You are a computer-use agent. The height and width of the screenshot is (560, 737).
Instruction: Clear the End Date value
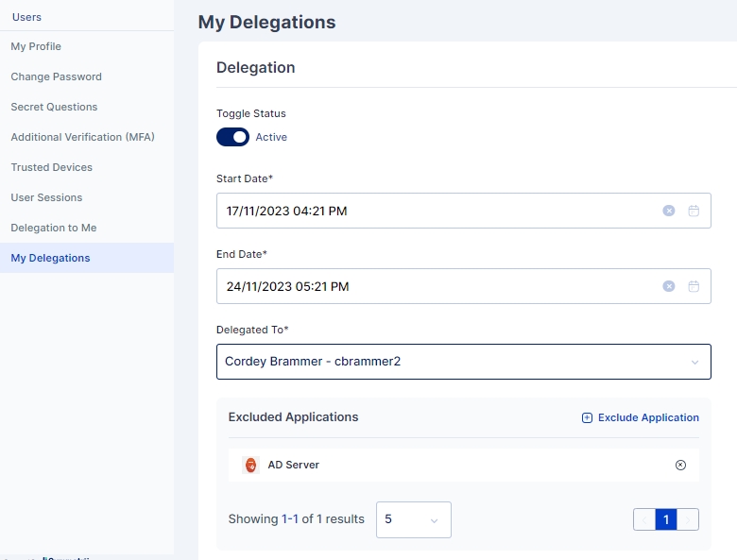[x=669, y=286]
